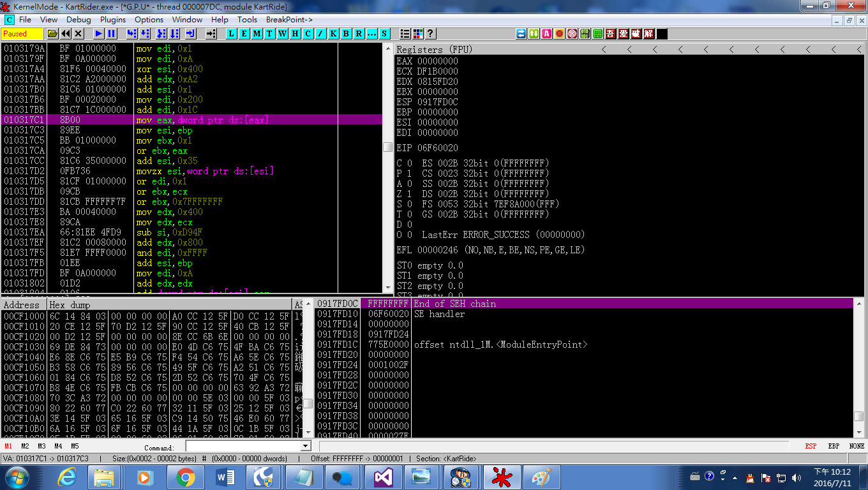Open the BreakPoint-> menu

tap(289, 20)
